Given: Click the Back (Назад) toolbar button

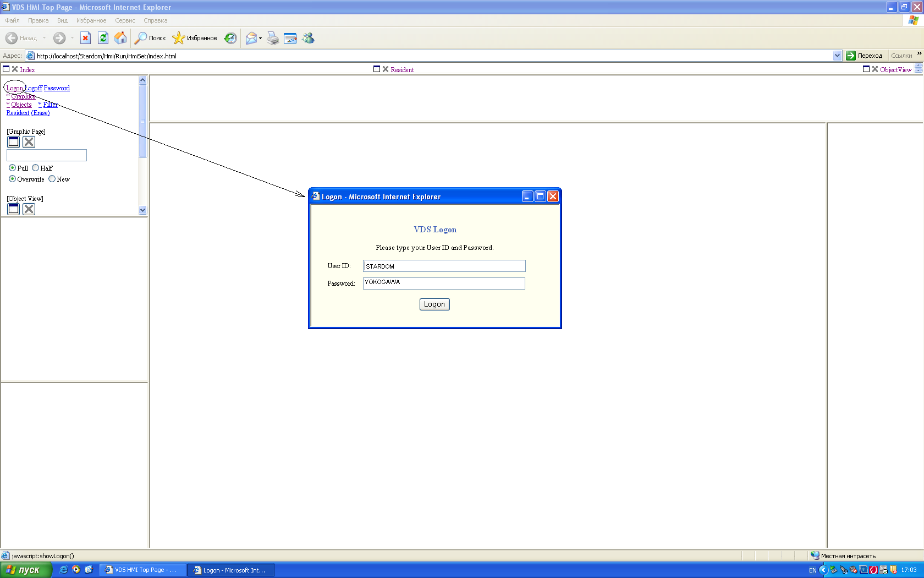Looking at the screenshot, I should pos(21,38).
